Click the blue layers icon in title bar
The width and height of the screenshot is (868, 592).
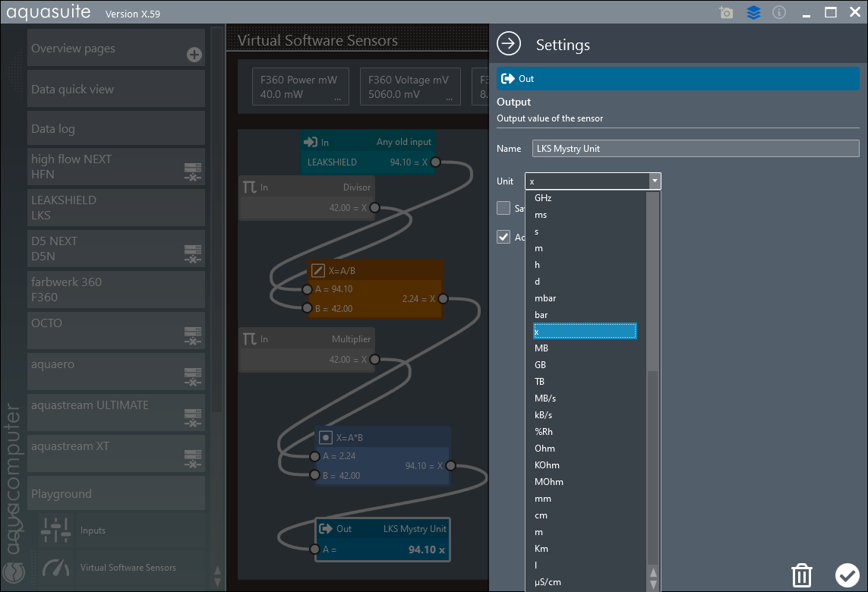(x=753, y=13)
